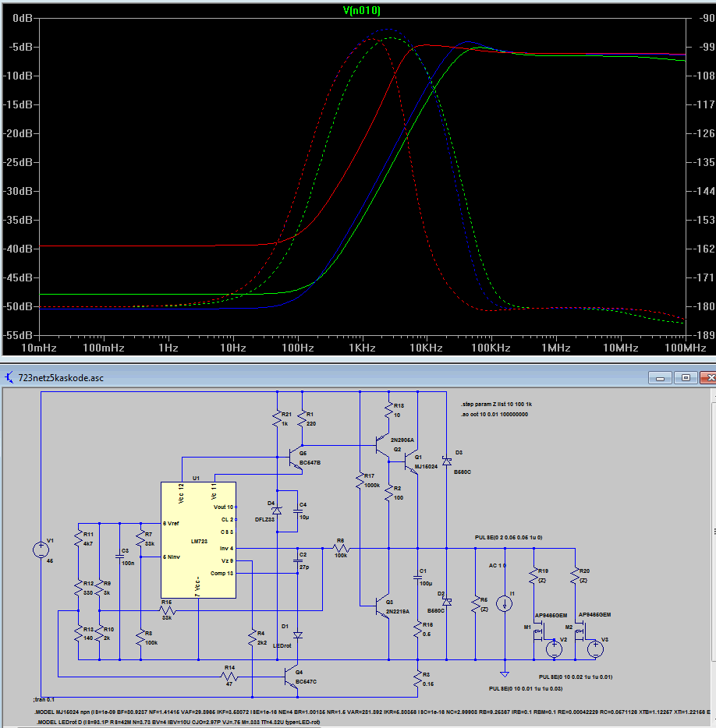Select LED diode D1 symbol
Viewport: 716px width, 728px height.
pyautogui.click(x=298, y=634)
